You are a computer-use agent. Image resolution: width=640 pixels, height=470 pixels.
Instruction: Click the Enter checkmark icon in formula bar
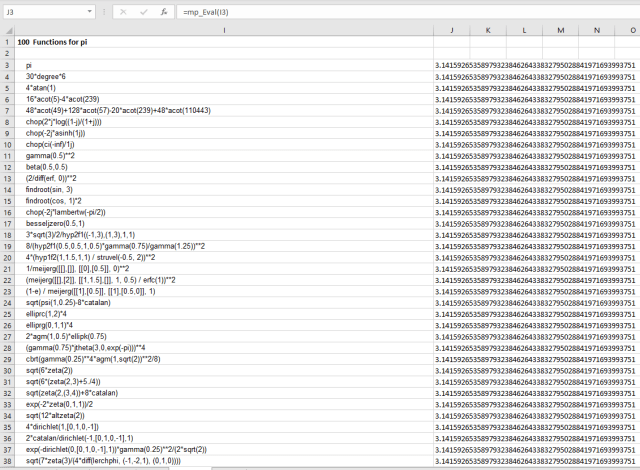(x=143, y=11)
